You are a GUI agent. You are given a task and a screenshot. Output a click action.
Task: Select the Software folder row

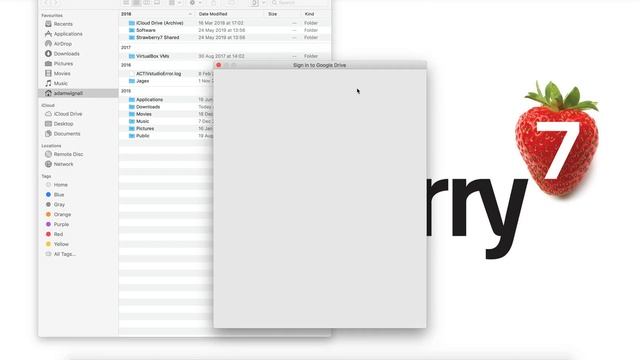click(x=225, y=30)
